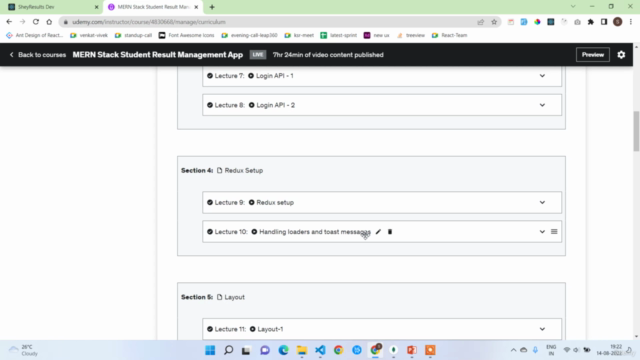Viewport: 640px width, 360px height.
Task: Click the Section 4 Redux Setup title
Action: (244, 171)
